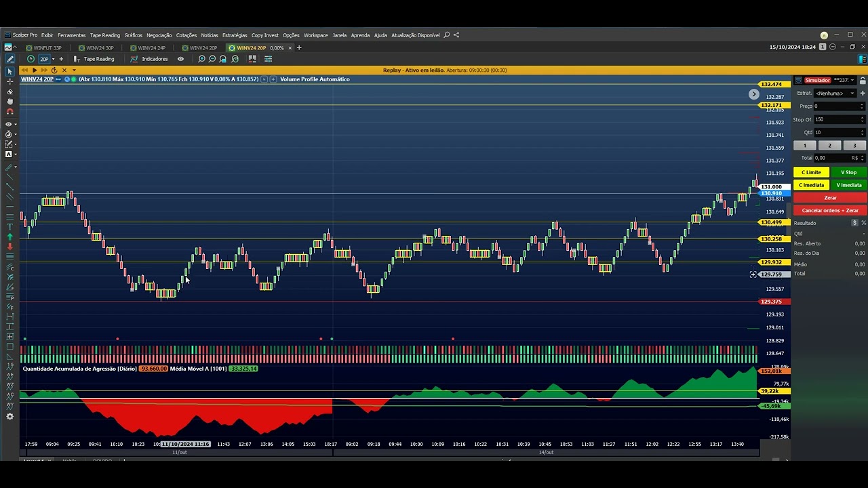Open the timeframe clock icon
The image size is (868, 488).
[x=31, y=59]
